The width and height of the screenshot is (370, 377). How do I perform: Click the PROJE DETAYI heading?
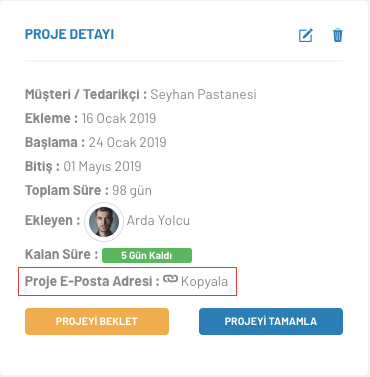pyautogui.click(x=69, y=34)
